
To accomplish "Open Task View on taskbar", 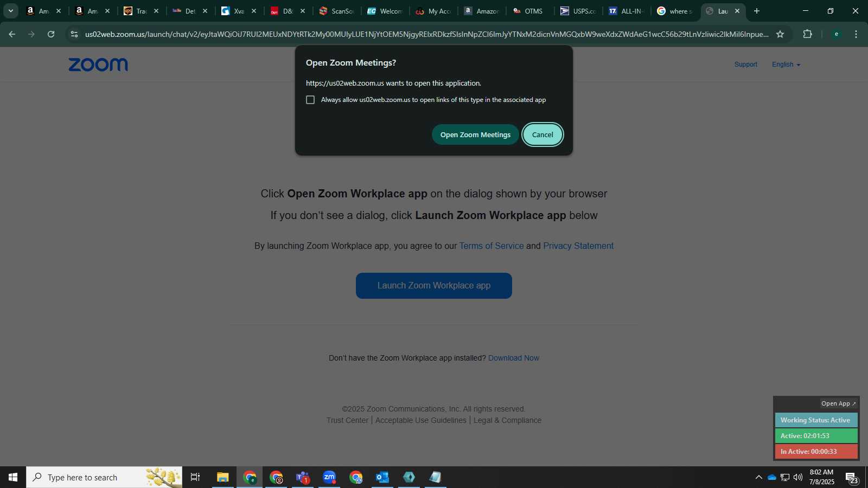I will (x=195, y=477).
